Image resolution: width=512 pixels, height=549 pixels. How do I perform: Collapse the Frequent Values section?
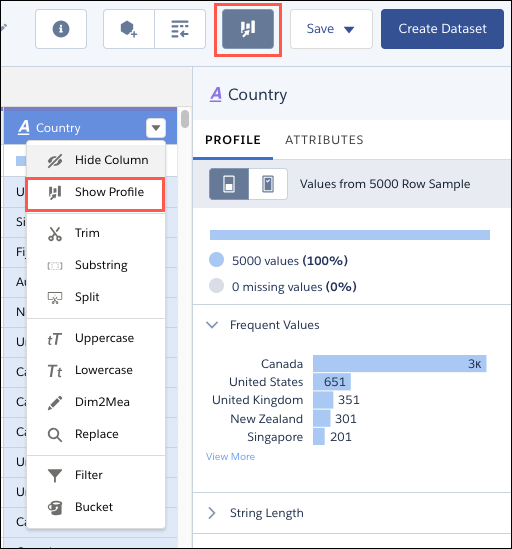tap(212, 325)
